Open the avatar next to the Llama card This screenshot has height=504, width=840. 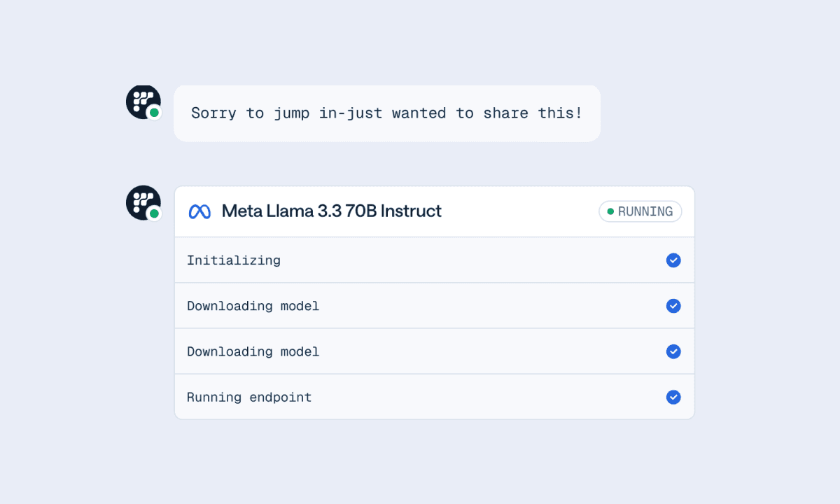(x=143, y=203)
